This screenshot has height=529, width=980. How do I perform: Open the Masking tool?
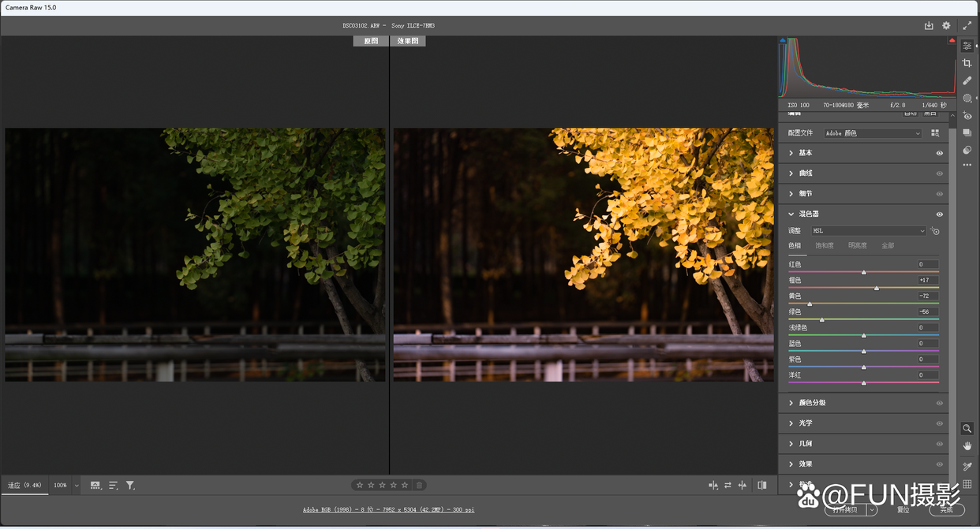click(967, 99)
